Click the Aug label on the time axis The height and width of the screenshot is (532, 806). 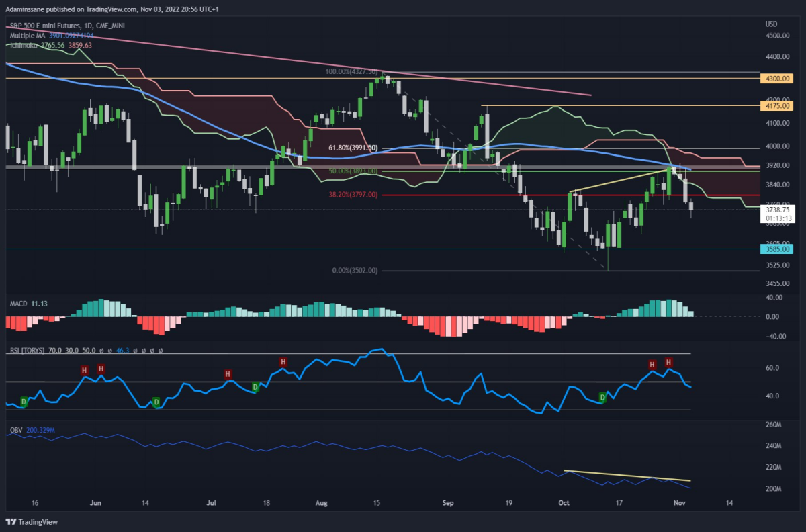(320, 502)
